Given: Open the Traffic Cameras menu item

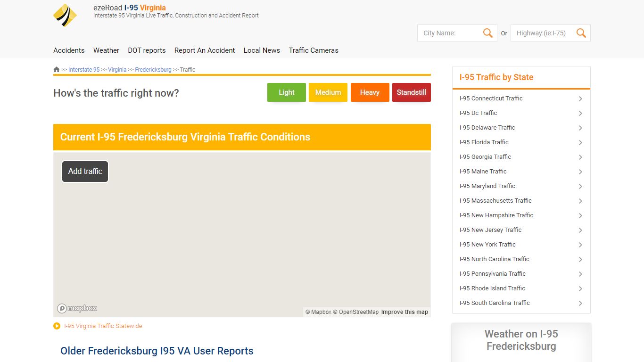Looking at the screenshot, I should [x=314, y=50].
